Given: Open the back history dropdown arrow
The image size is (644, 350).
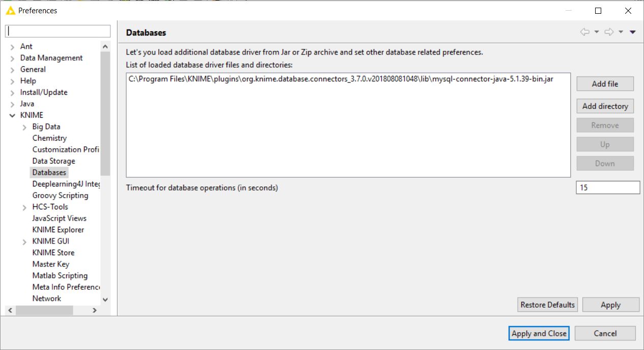Looking at the screenshot, I should [x=597, y=32].
